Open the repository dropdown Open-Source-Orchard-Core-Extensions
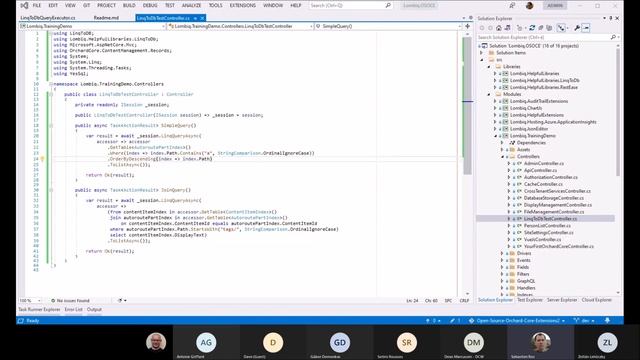 (517, 320)
